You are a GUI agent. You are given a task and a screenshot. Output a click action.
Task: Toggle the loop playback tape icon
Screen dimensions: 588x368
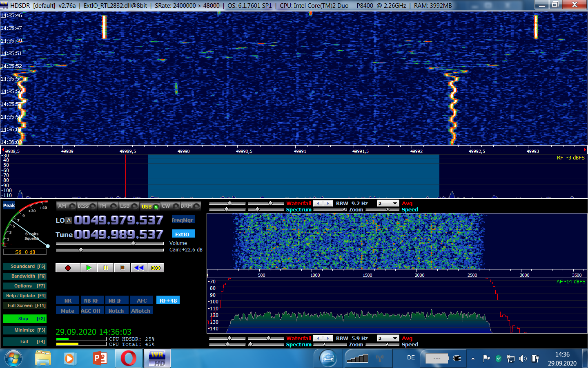[x=156, y=268]
